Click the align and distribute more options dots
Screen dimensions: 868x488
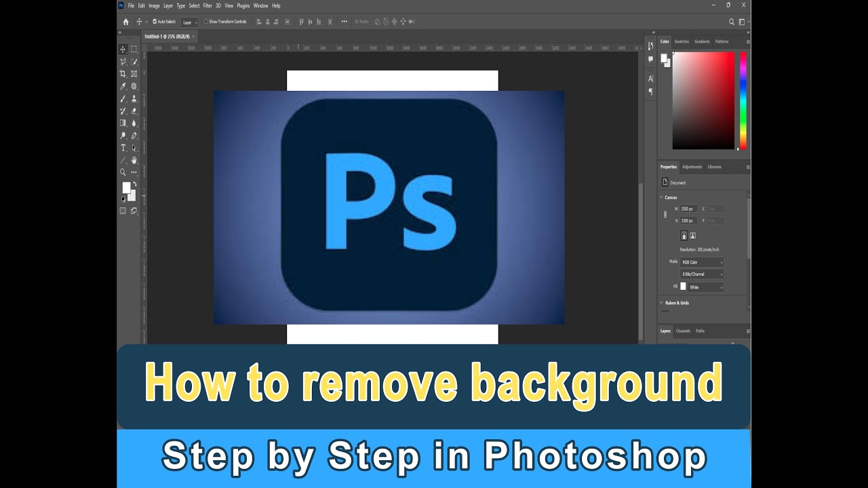(344, 22)
